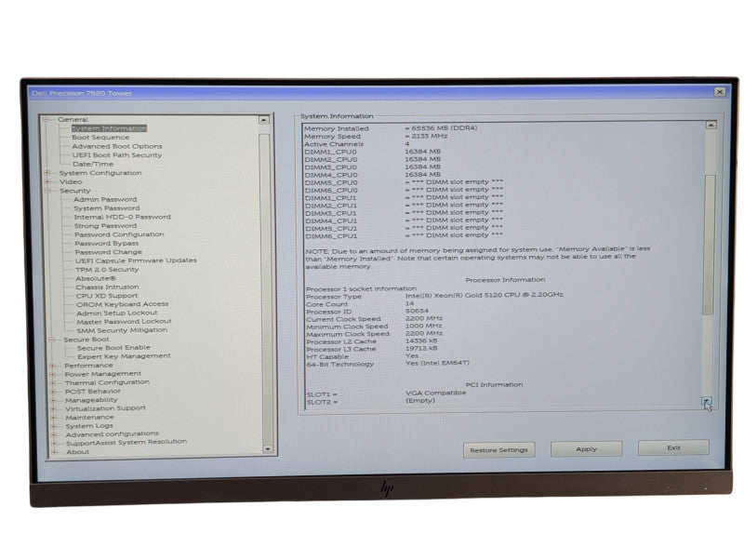744x560 pixels.
Task: Select Admin Setup Lockout
Action: click(x=117, y=313)
